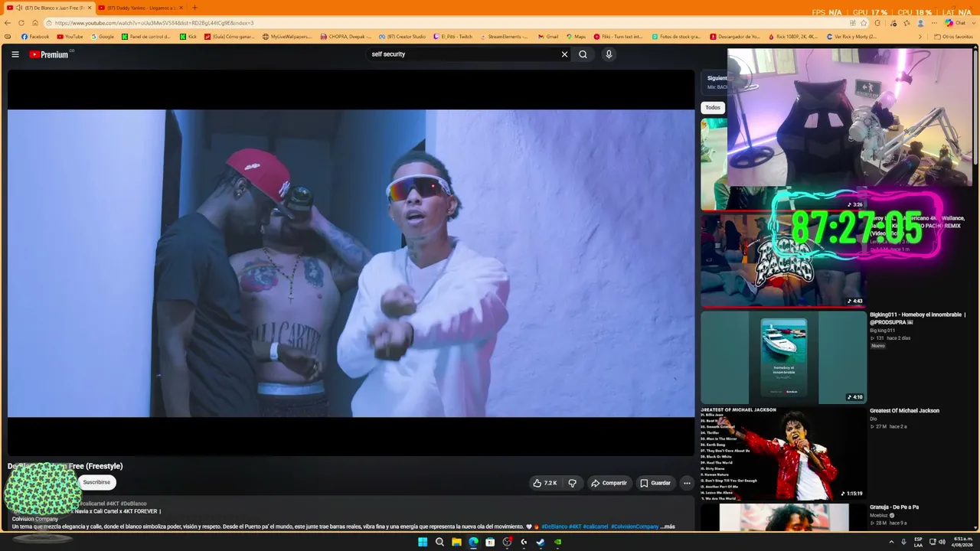
Task: Expand the description with "...más"
Action: click(x=668, y=527)
